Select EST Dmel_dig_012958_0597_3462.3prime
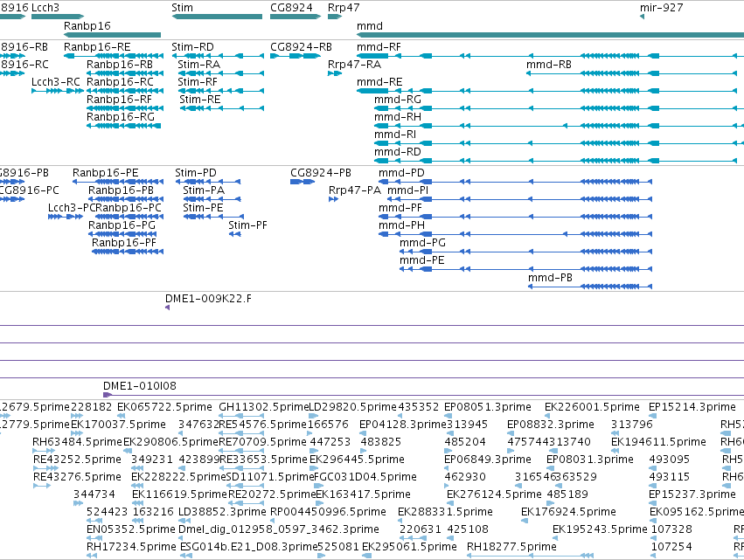This screenshot has width=744, height=560. click(x=279, y=530)
